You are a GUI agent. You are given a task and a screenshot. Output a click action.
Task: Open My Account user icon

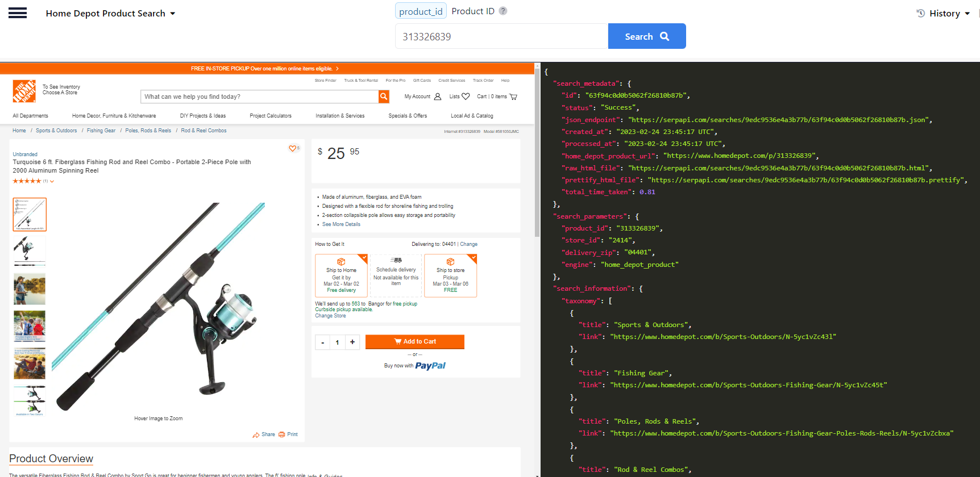pyautogui.click(x=438, y=97)
